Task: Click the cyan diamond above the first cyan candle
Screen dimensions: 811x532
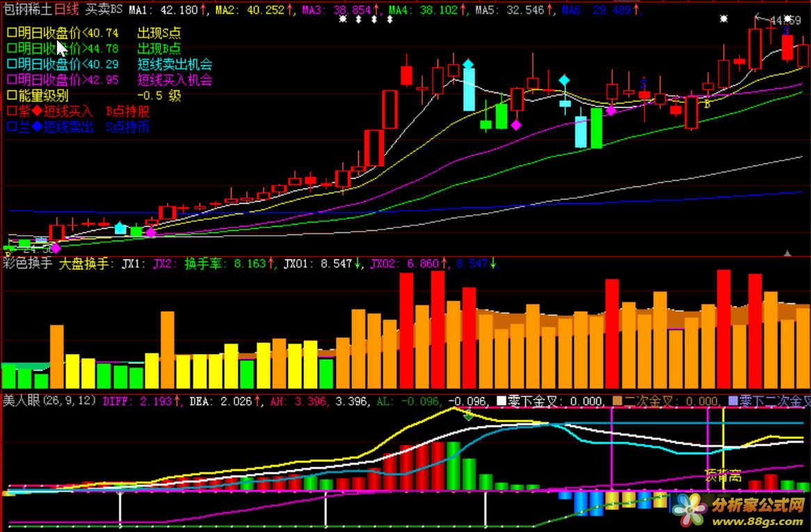Action: pos(469,65)
